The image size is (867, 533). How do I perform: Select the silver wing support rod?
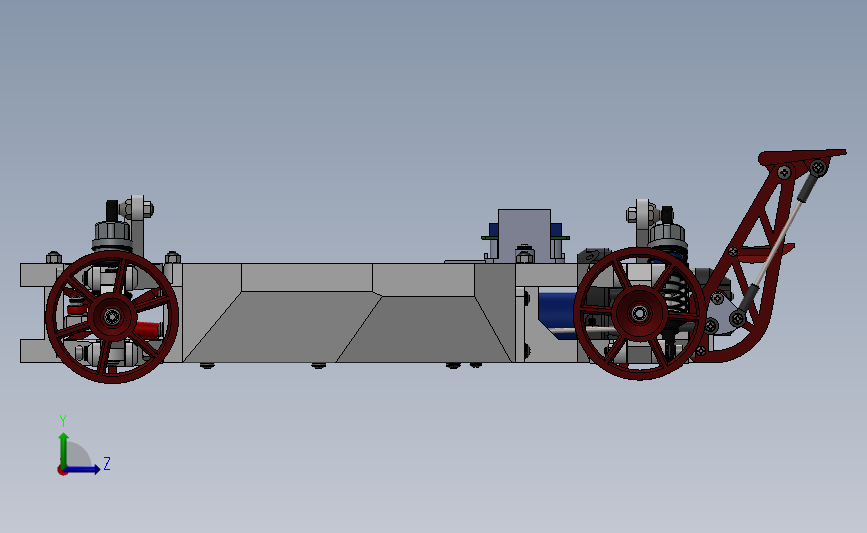(x=778, y=243)
